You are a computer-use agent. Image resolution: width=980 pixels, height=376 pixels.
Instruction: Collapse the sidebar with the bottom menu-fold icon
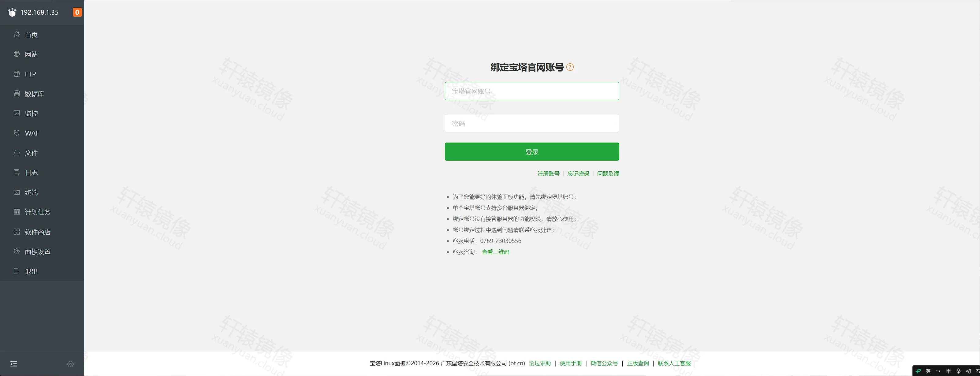tap(14, 364)
